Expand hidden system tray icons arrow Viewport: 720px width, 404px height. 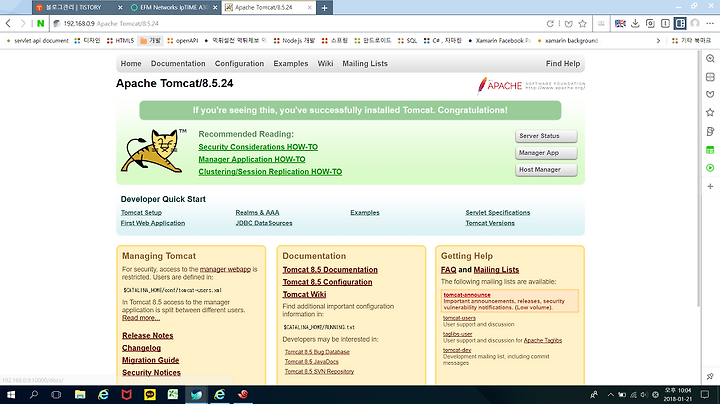coord(610,395)
